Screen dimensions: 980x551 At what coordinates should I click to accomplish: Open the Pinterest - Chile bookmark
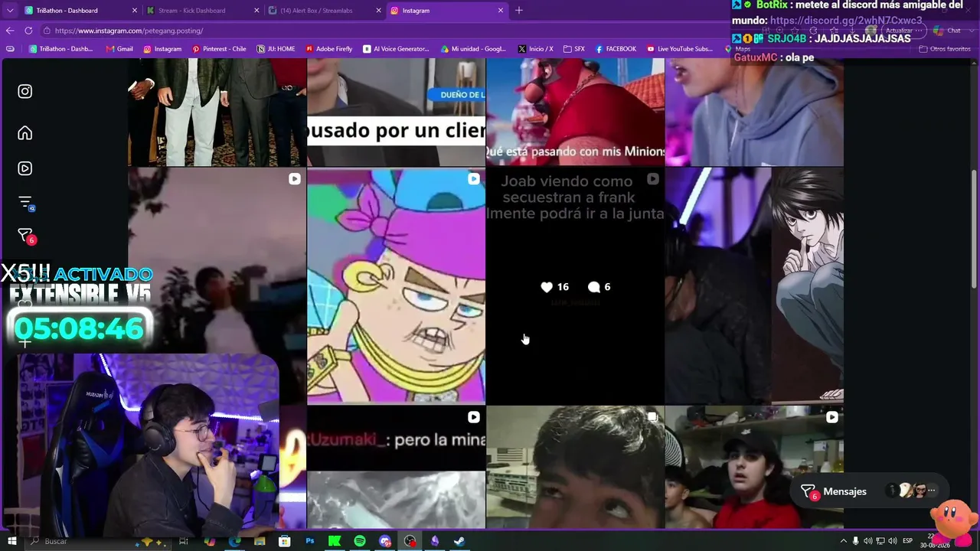pyautogui.click(x=219, y=49)
